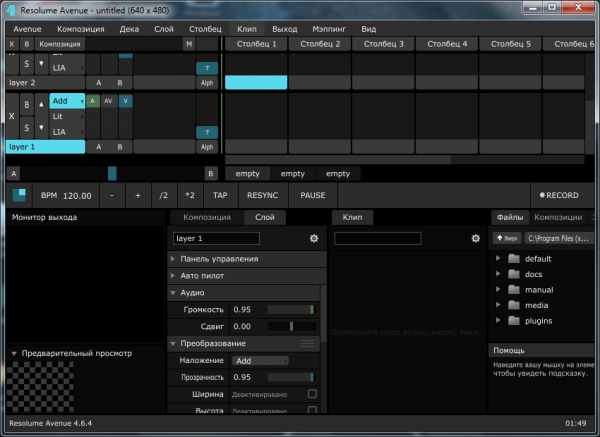The image size is (600, 437).
Task: Click the T transition button on layer 1
Action: (x=207, y=132)
